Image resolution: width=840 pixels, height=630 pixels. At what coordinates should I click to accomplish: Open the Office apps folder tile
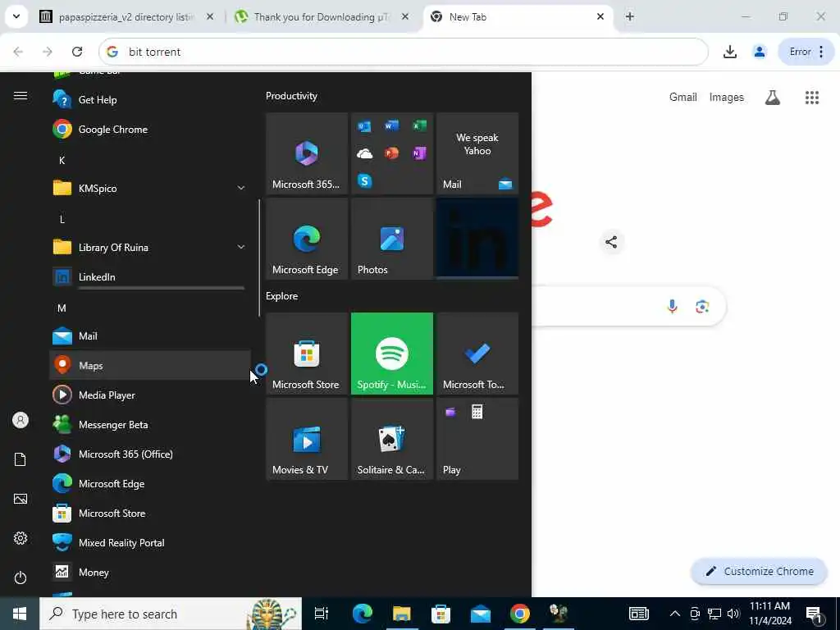coord(391,153)
